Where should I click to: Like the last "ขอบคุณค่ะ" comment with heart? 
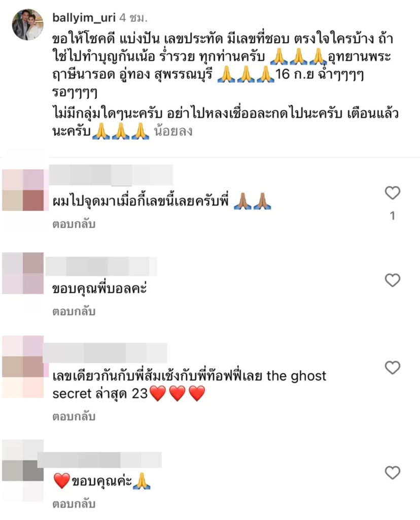point(393,473)
